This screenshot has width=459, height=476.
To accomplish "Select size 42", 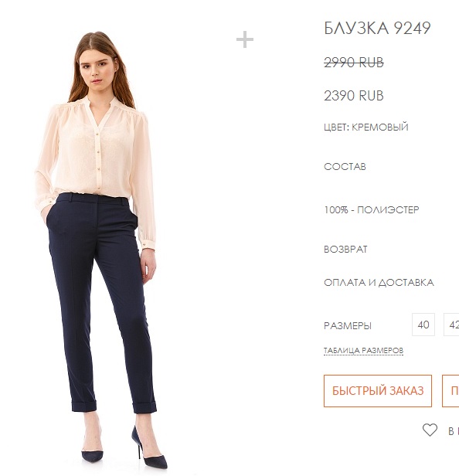I will coord(452,325).
